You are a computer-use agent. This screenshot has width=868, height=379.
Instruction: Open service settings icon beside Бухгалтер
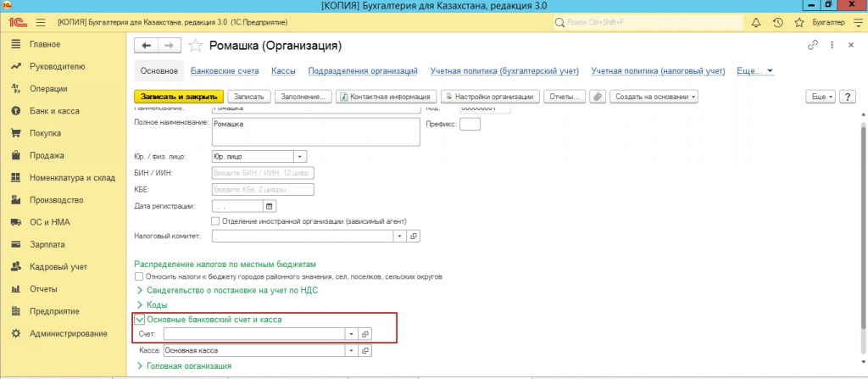[858, 23]
